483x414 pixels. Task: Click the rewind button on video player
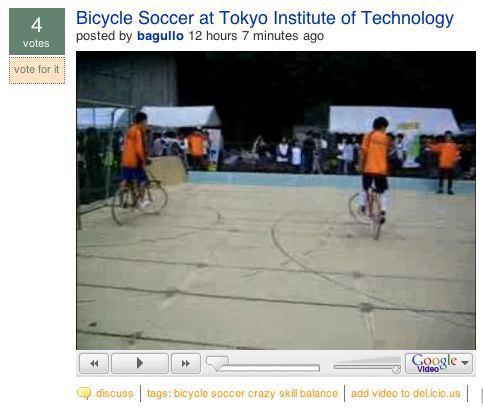tap(94, 363)
